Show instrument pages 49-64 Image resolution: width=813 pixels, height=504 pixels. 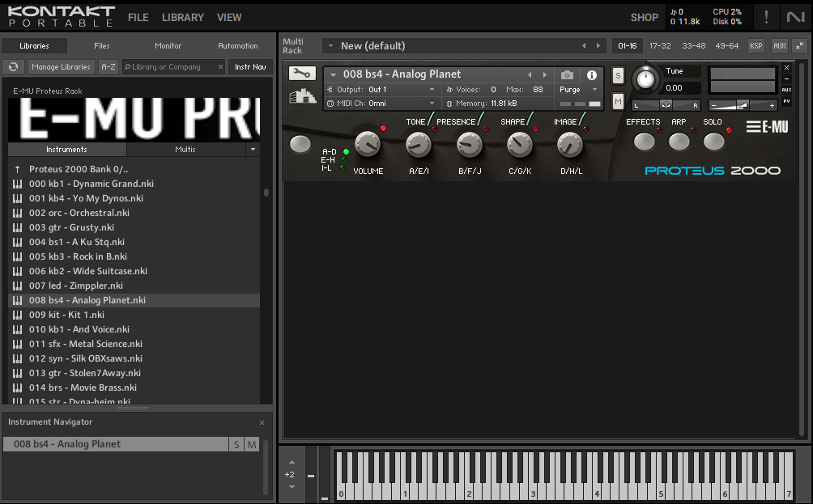click(x=726, y=45)
